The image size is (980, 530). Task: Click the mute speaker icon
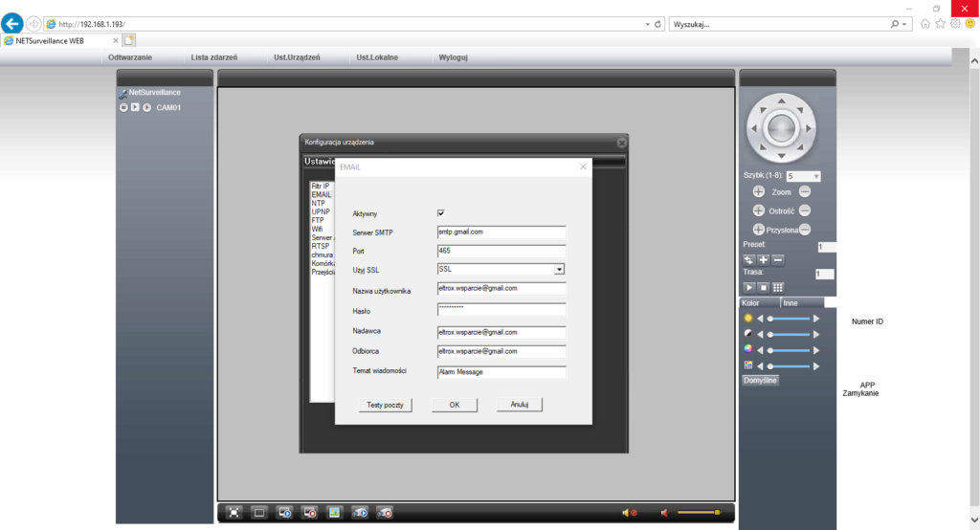coord(629,513)
